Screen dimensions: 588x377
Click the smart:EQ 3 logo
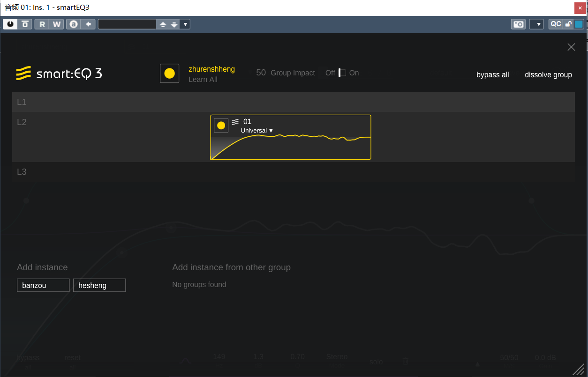pyautogui.click(x=59, y=74)
